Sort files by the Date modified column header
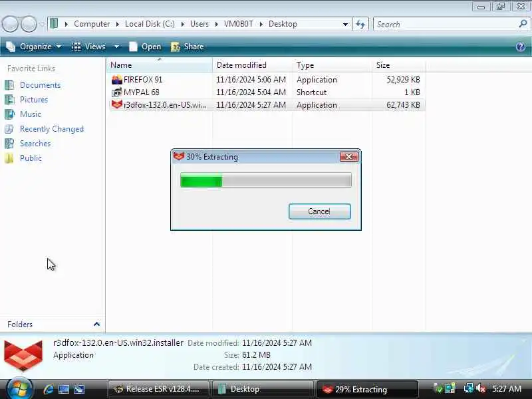The height and width of the screenshot is (399, 532). coord(252,65)
